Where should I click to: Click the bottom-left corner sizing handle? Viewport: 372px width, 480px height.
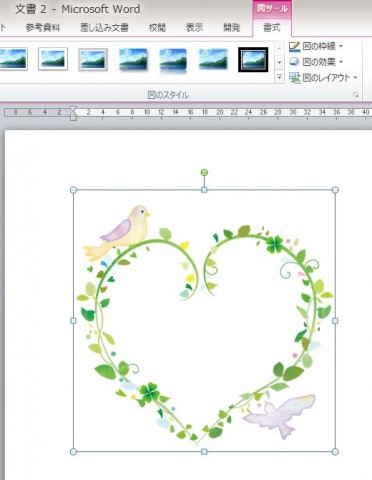pos(73,452)
